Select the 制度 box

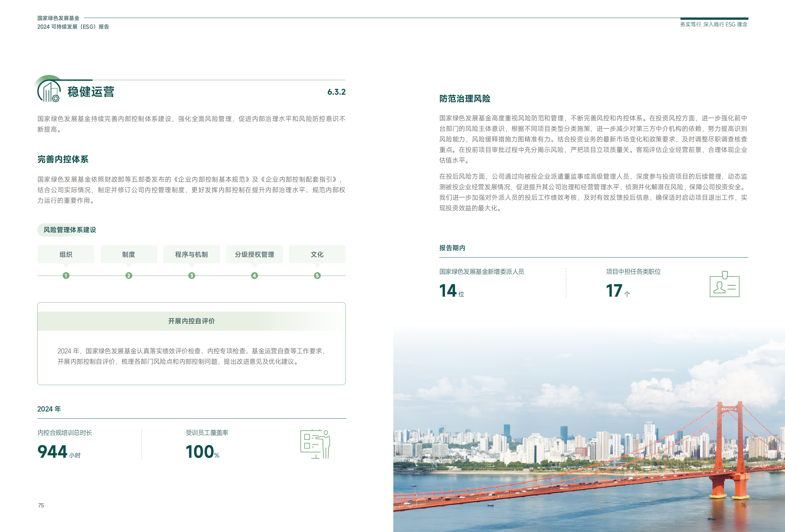click(x=129, y=254)
